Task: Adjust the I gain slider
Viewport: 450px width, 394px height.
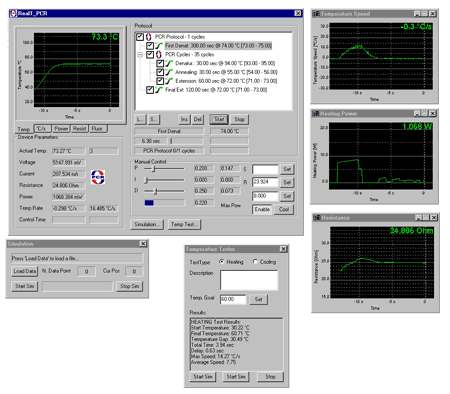Action: [x=164, y=180]
